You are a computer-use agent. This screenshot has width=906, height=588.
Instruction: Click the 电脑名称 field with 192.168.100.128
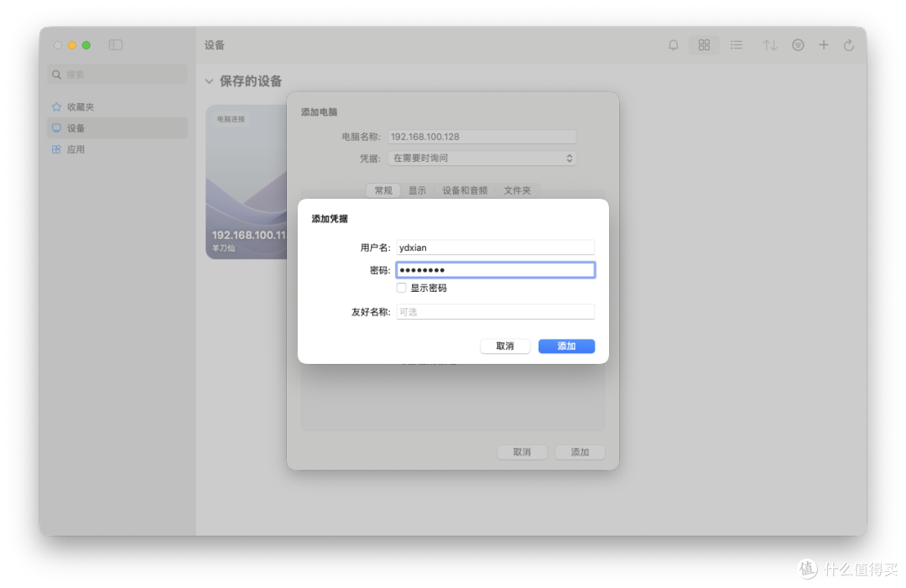tap(482, 137)
